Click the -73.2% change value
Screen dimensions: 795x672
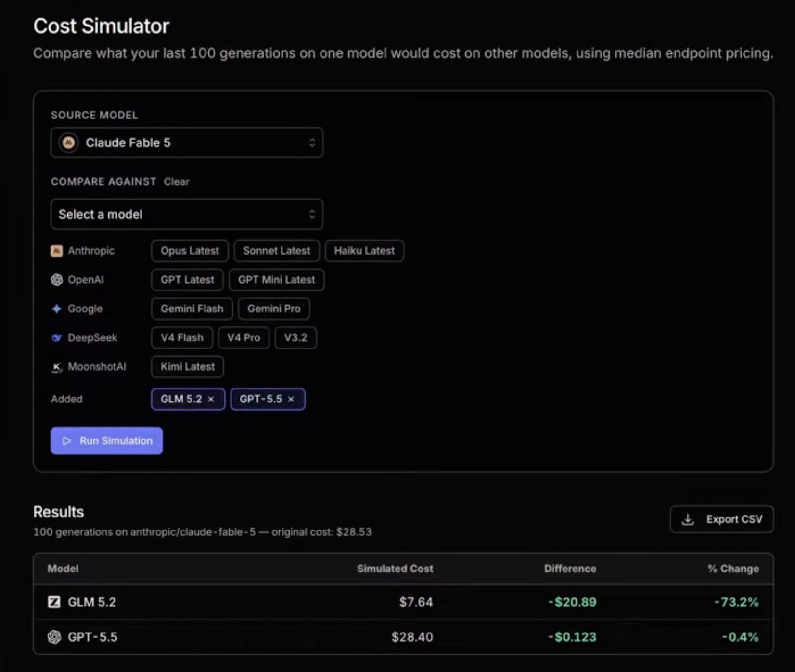point(736,602)
